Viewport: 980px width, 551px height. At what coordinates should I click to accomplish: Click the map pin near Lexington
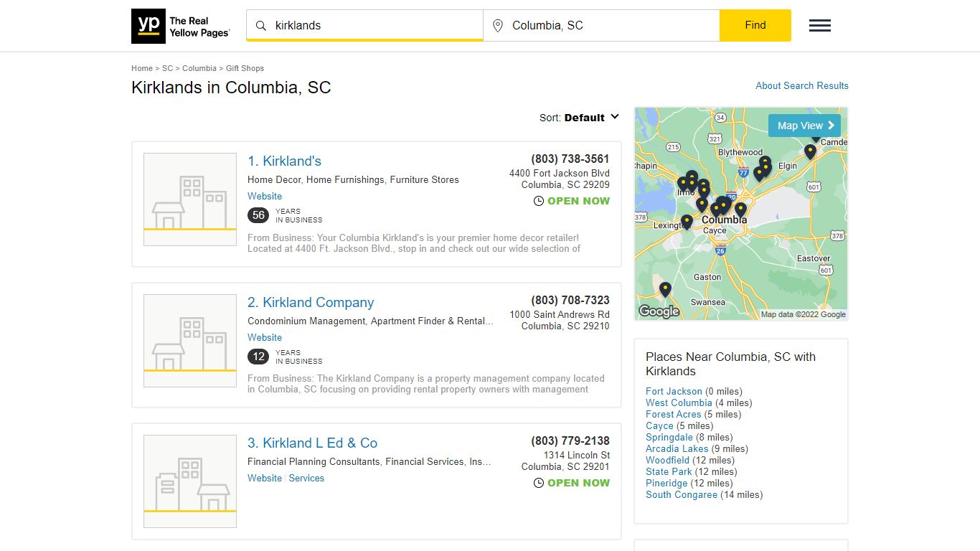687,222
